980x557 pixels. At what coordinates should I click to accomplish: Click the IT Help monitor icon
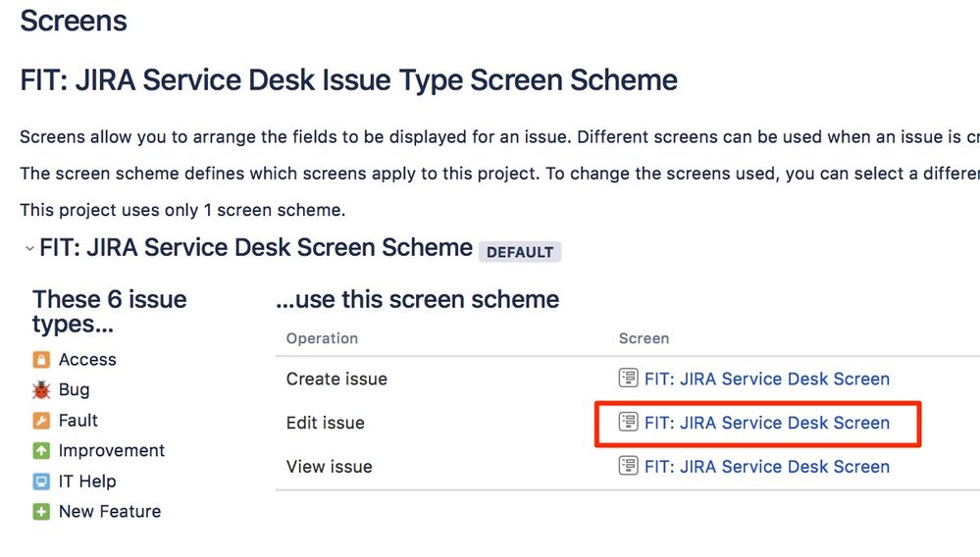coord(41,481)
